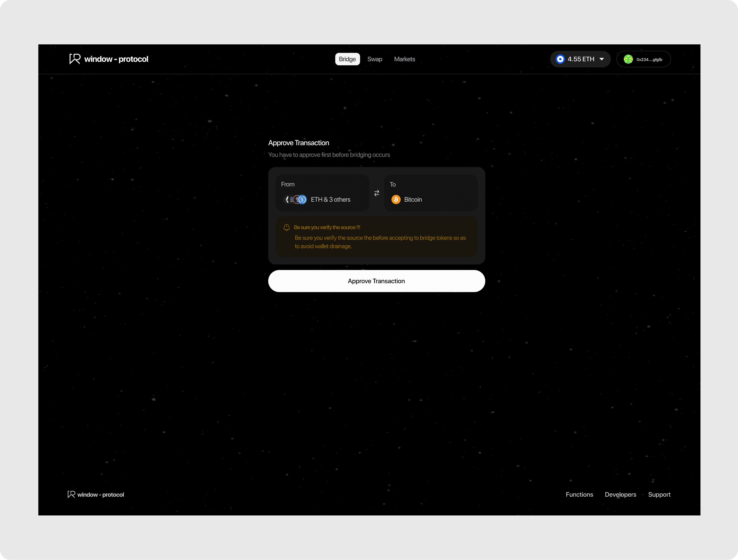Select the Bridge tab

(347, 59)
